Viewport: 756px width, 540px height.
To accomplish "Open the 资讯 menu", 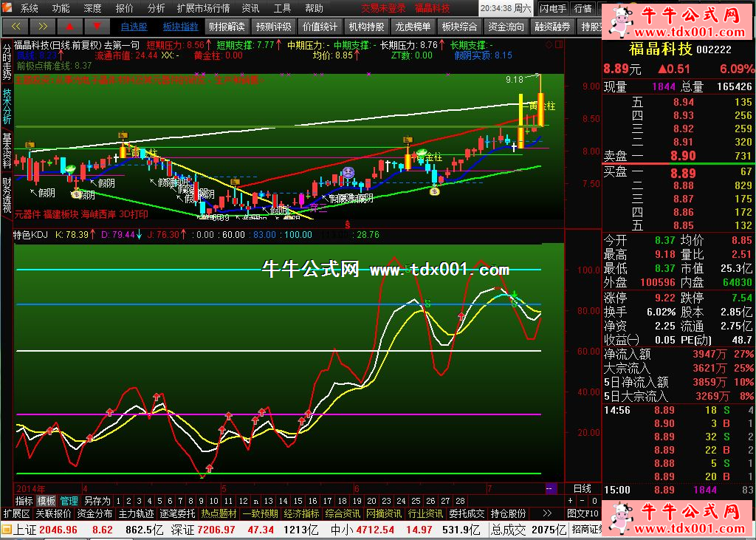I will tap(251, 8).
